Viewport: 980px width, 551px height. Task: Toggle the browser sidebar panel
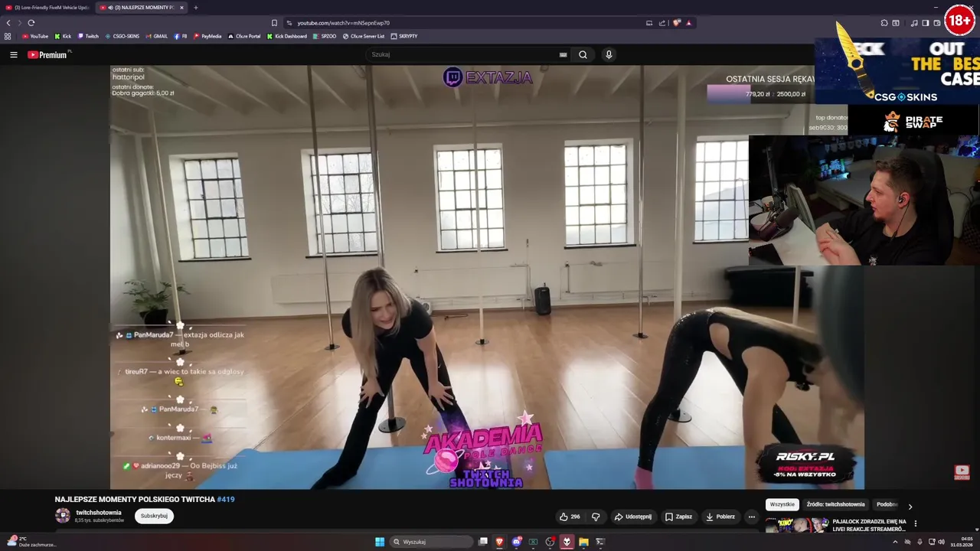pyautogui.click(x=925, y=23)
